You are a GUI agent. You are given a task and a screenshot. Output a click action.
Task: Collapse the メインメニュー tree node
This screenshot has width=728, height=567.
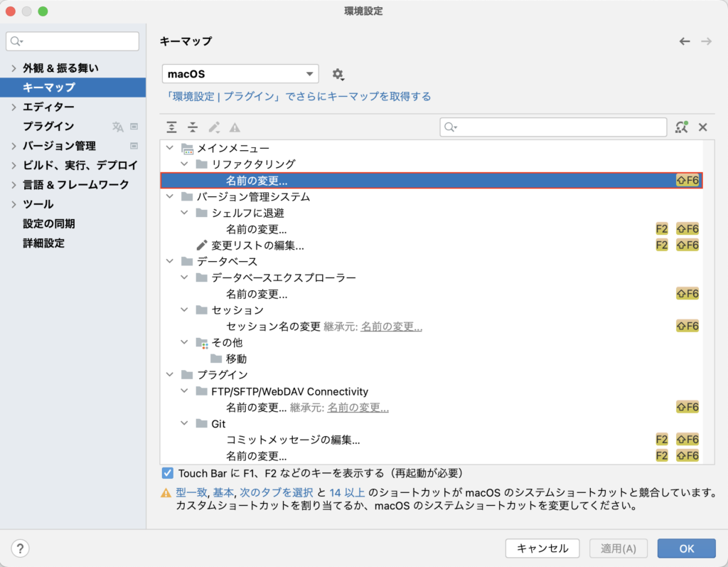pyautogui.click(x=170, y=148)
